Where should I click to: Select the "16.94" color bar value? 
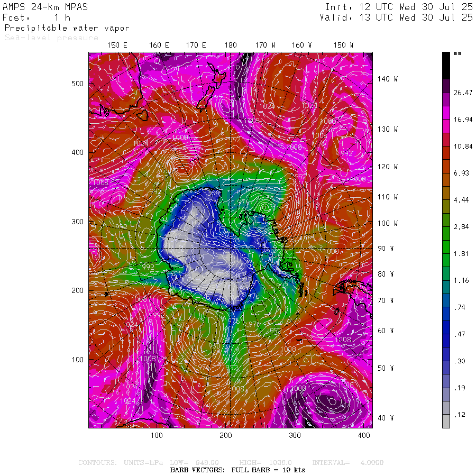pyautogui.click(x=463, y=120)
